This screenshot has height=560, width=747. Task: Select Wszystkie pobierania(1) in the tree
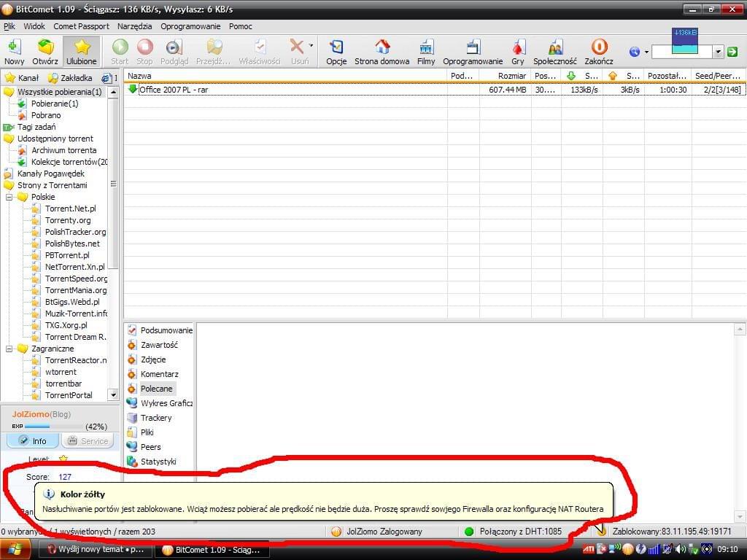point(60,92)
